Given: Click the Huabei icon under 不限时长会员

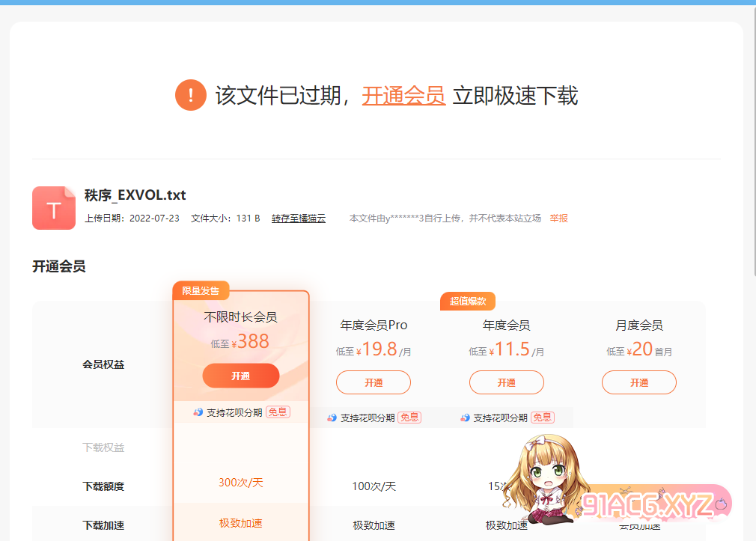Looking at the screenshot, I should 198,412.
